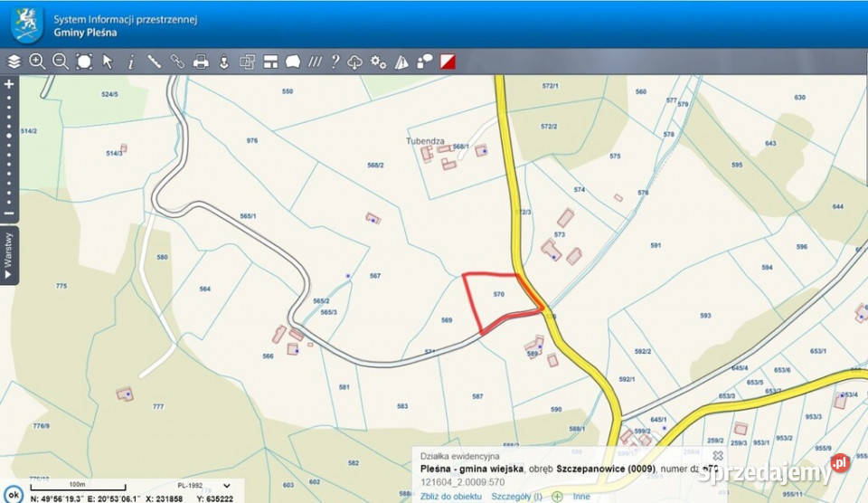Click parcel label 564

click(205, 289)
